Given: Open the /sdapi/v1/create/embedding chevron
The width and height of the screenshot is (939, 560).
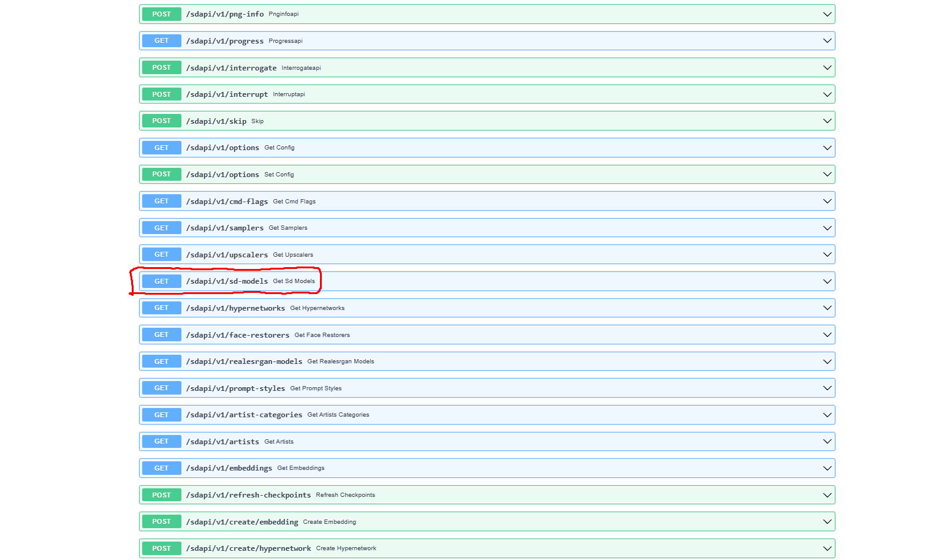Looking at the screenshot, I should click(827, 521).
